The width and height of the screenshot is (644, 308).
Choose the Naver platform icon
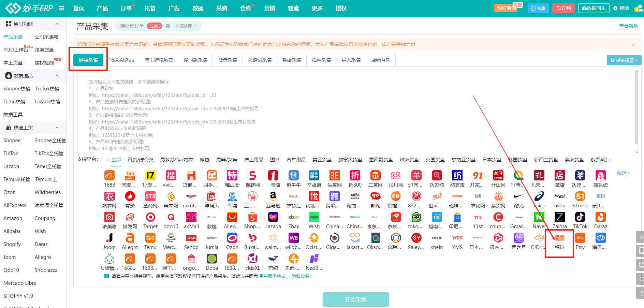(539, 217)
